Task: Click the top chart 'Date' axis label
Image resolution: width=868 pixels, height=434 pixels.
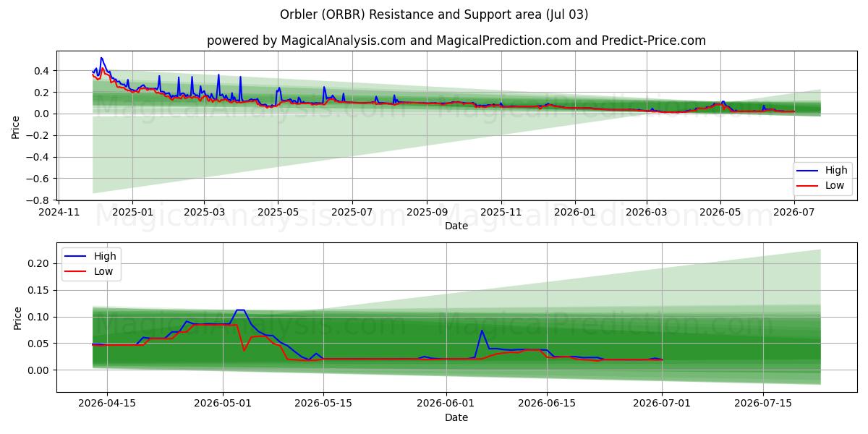Action: pyautogui.click(x=456, y=226)
